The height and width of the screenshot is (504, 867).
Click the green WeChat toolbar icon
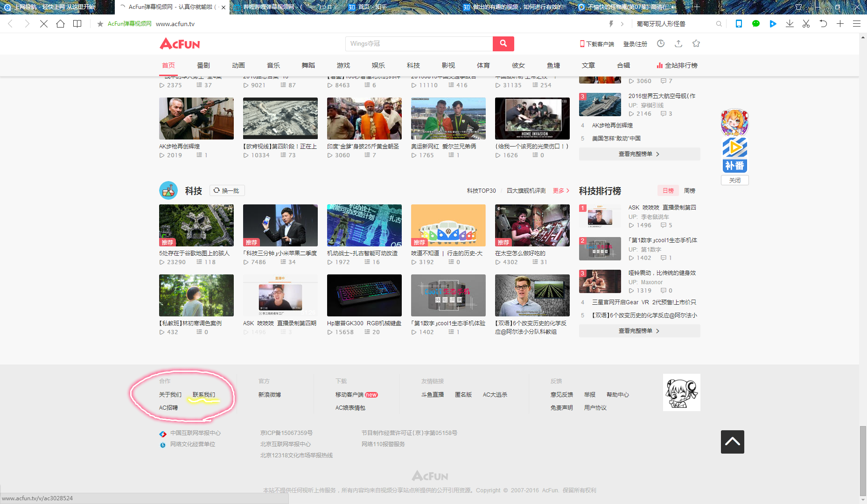[x=756, y=23]
